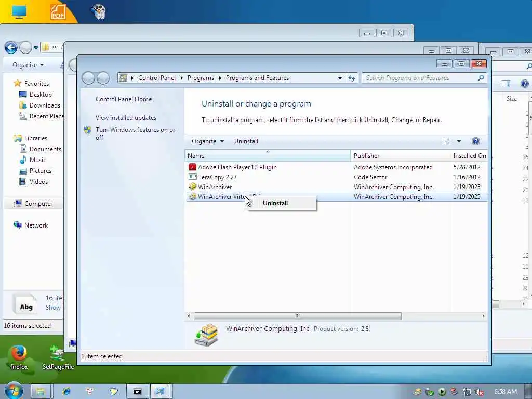Click Programs in the breadcrumb path
Screen dimensions: 532x399
[x=201, y=78]
